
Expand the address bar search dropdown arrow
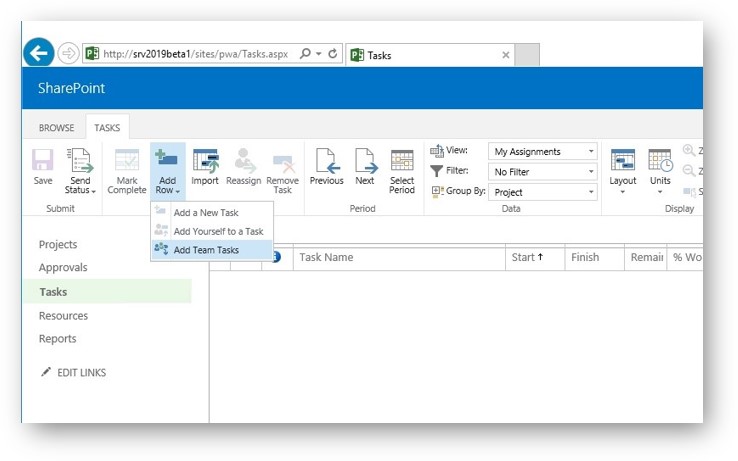[319, 54]
